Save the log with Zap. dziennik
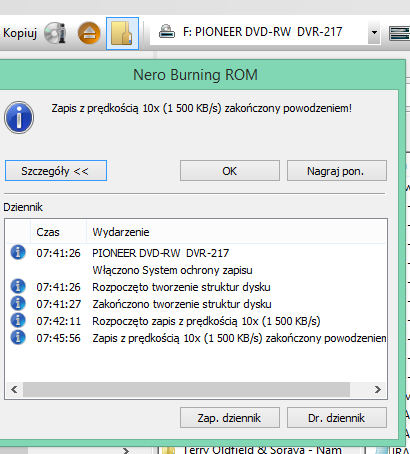The width and height of the screenshot is (410, 454). click(230, 417)
